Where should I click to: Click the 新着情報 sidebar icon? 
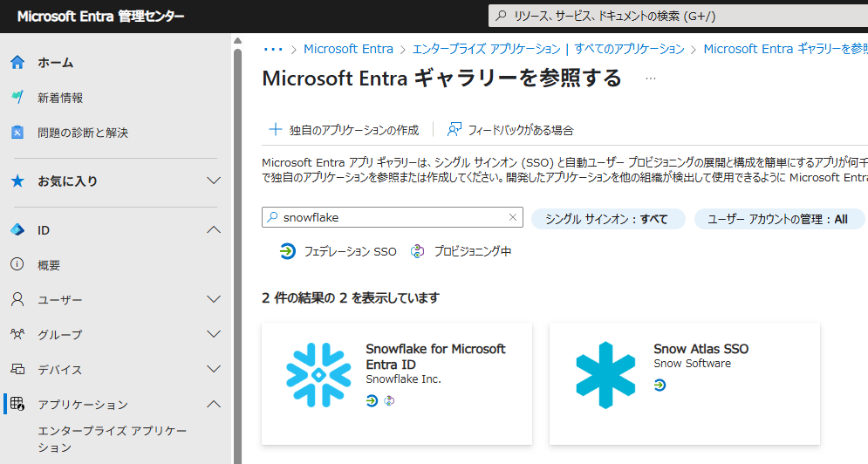(17, 98)
